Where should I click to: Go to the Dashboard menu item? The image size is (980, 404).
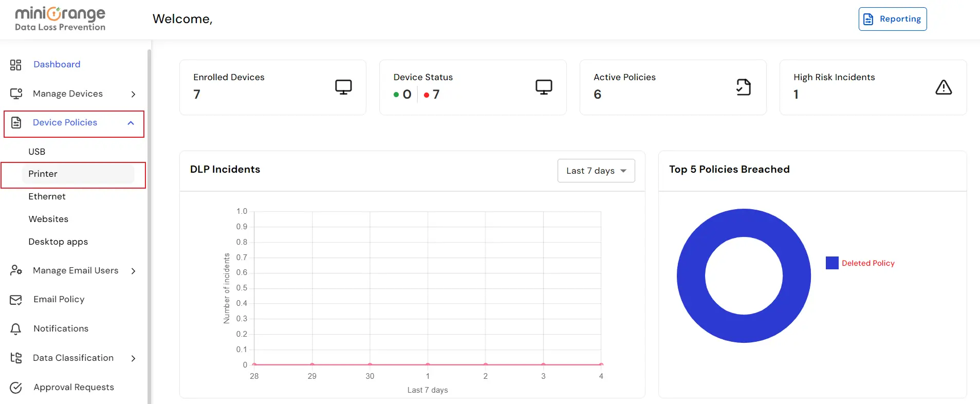point(57,64)
